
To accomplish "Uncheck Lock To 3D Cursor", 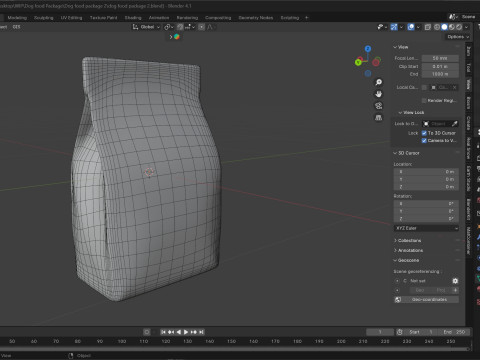I will [x=424, y=133].
